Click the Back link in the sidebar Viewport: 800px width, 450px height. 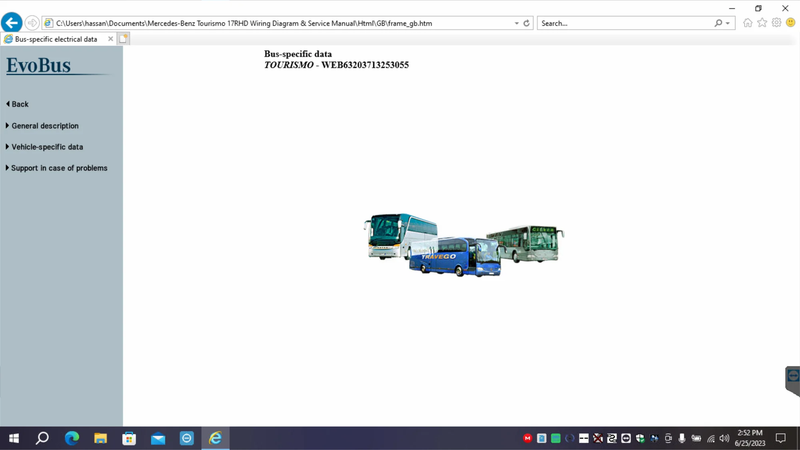pos(19,104)
